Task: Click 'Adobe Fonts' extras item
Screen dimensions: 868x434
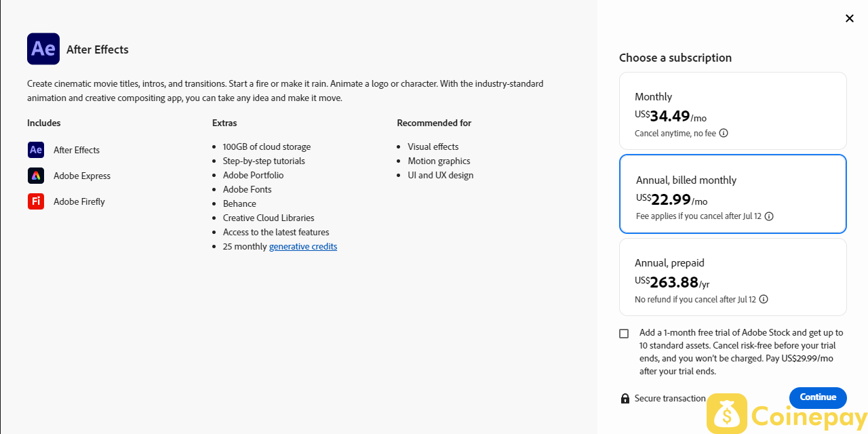Action: coord(248,189)
